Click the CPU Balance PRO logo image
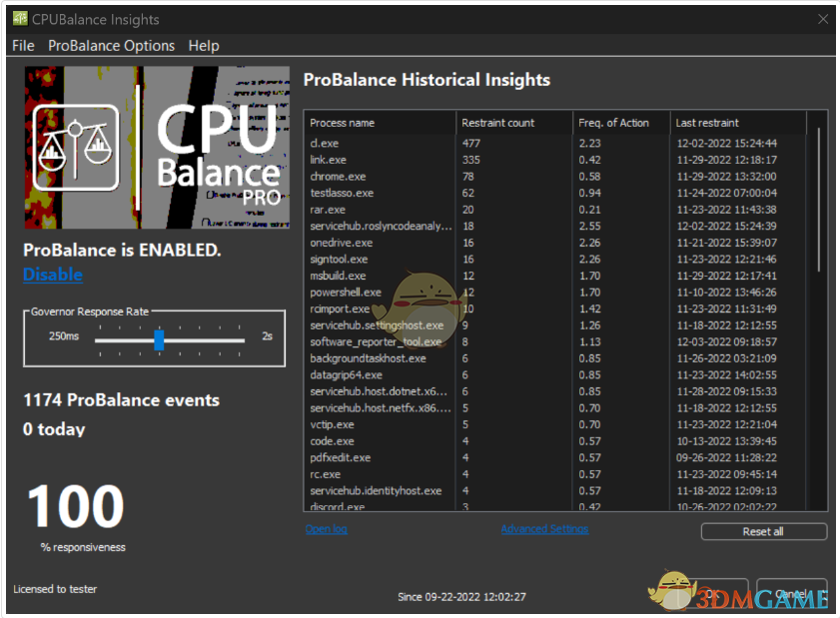 click(155, 148)
